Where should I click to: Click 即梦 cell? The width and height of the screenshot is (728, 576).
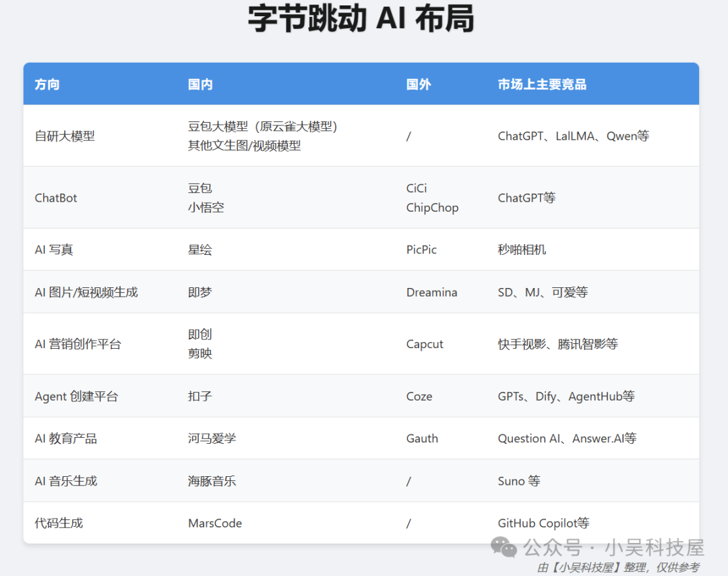200,292
